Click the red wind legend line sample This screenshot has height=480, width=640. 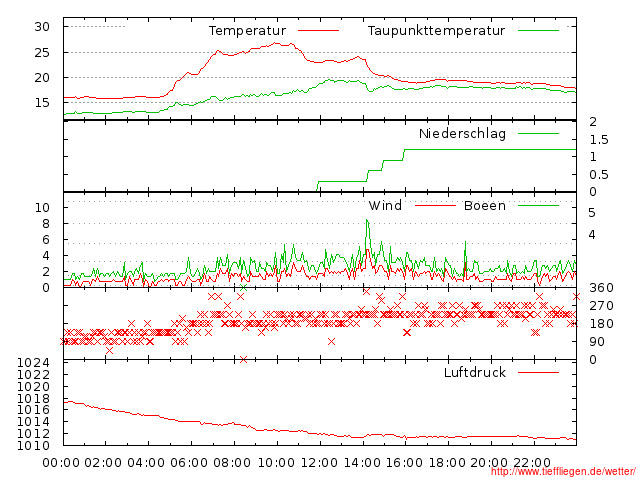point(435,205)
